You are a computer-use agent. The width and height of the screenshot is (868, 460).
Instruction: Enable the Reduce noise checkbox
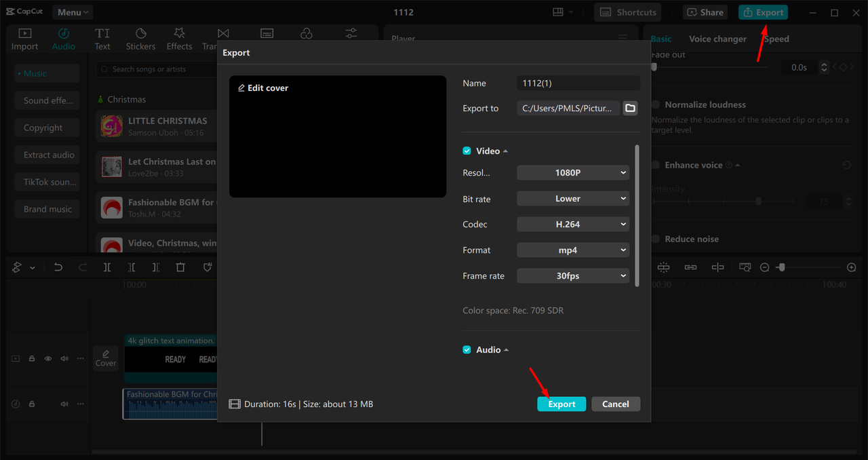pos(656,239)
